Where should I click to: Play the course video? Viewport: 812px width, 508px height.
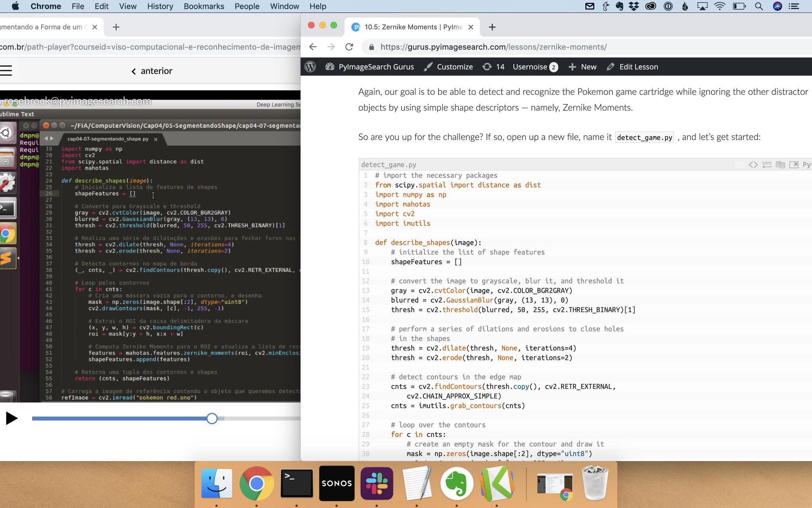(11, 418)
